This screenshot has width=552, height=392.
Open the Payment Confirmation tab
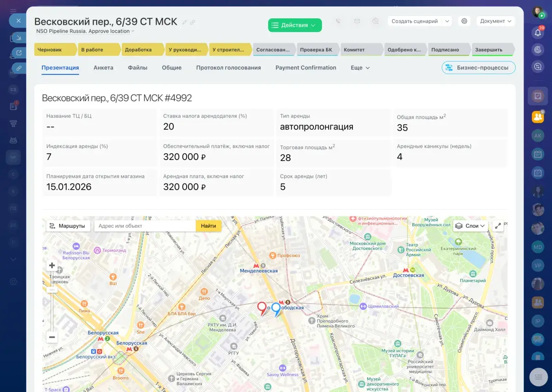[306, 68]
